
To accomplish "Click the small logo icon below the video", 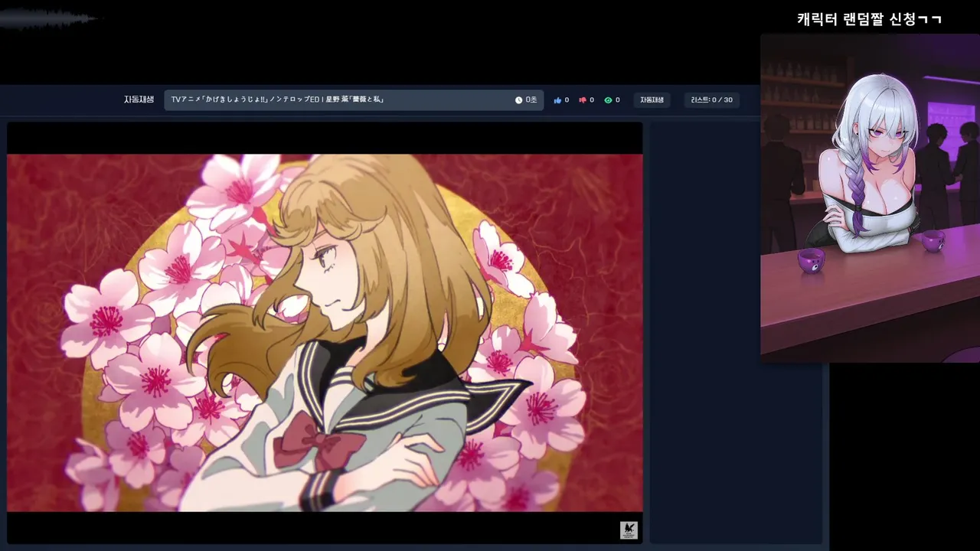I will (629, 530).
